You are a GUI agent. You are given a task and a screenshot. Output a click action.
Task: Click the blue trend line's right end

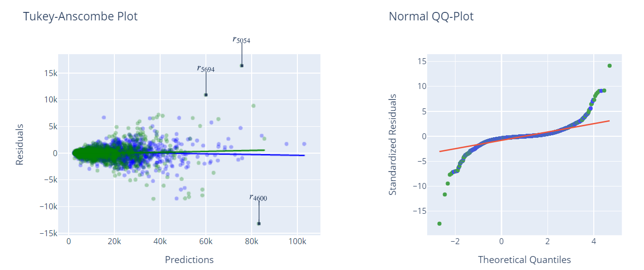(x=303, y=155)
